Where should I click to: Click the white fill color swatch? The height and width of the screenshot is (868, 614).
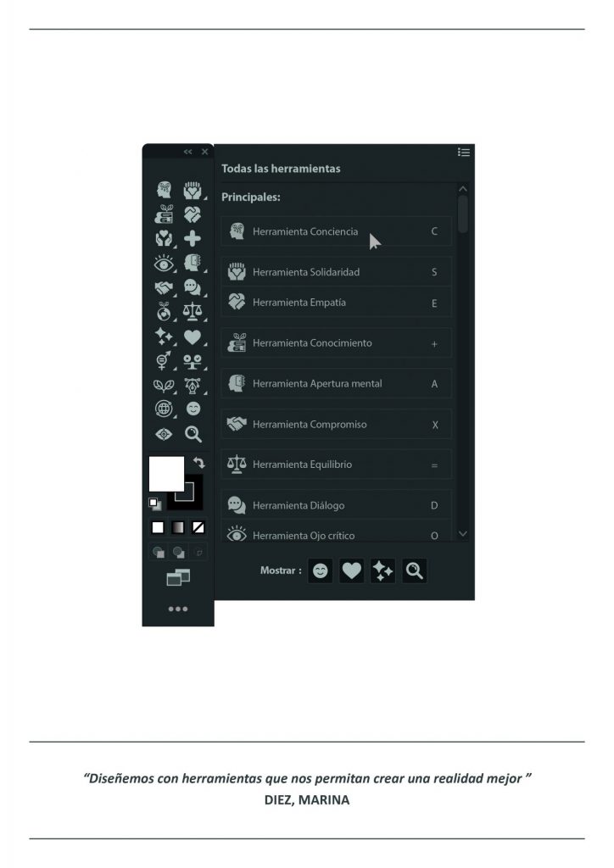coord(166,473)
